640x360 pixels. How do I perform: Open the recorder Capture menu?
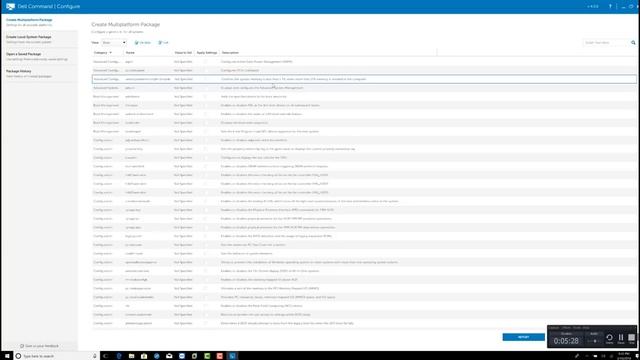[553, 328]
